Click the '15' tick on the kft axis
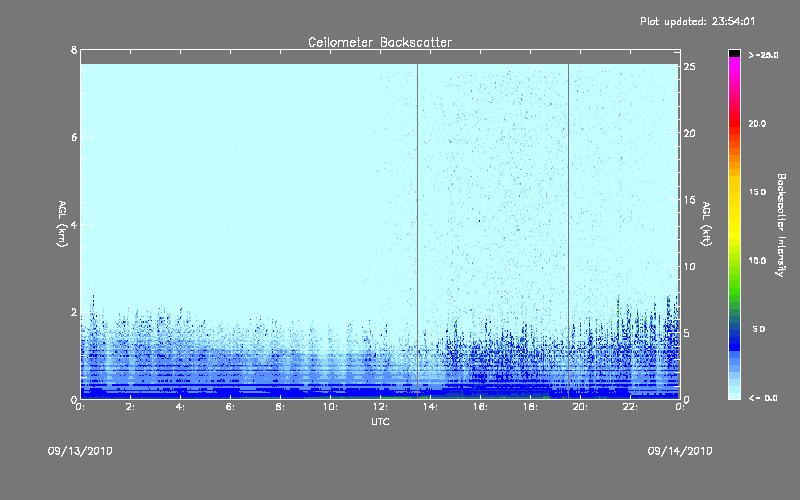800x500 pixels. pos(690,200)
